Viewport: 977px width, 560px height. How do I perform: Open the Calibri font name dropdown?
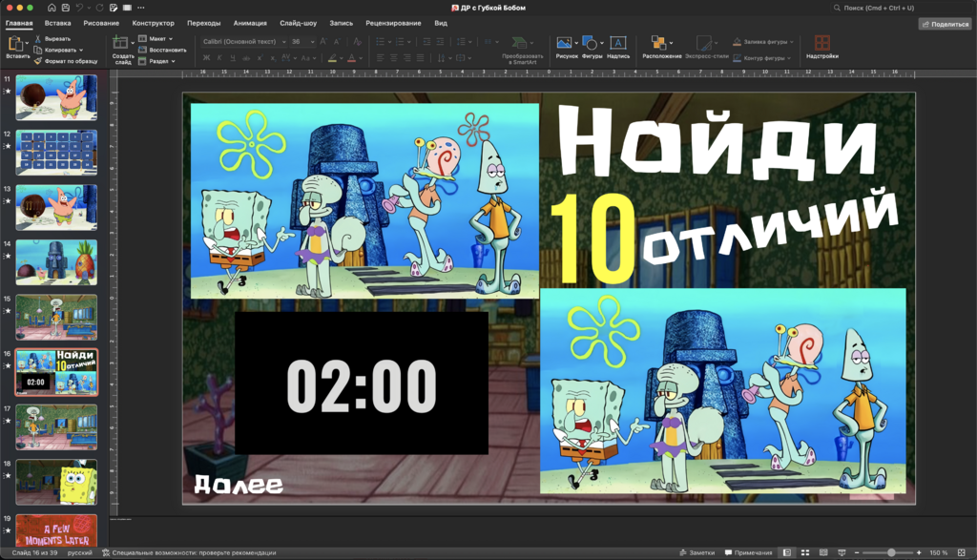[283, 42]
